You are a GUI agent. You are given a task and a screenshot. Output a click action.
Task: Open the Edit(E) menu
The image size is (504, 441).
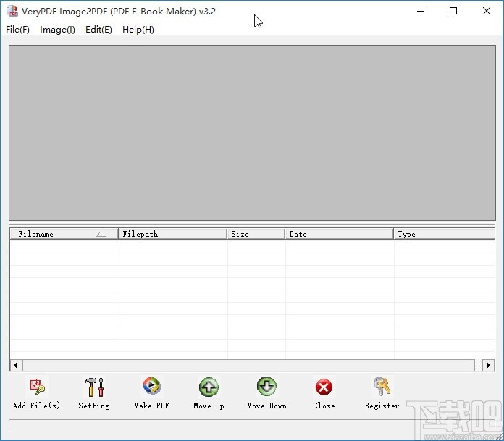(x=98, y=30)
